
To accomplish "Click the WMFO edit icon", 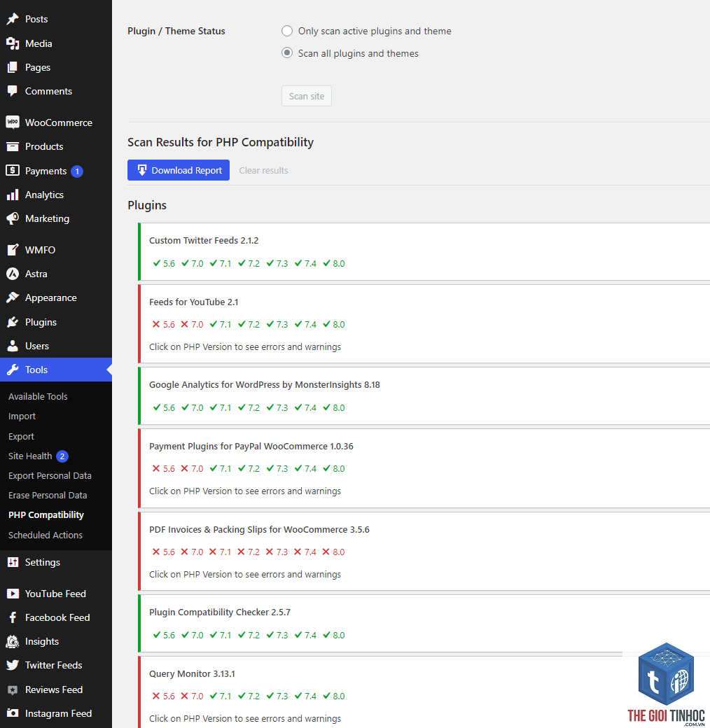I will tap(13, 250).
